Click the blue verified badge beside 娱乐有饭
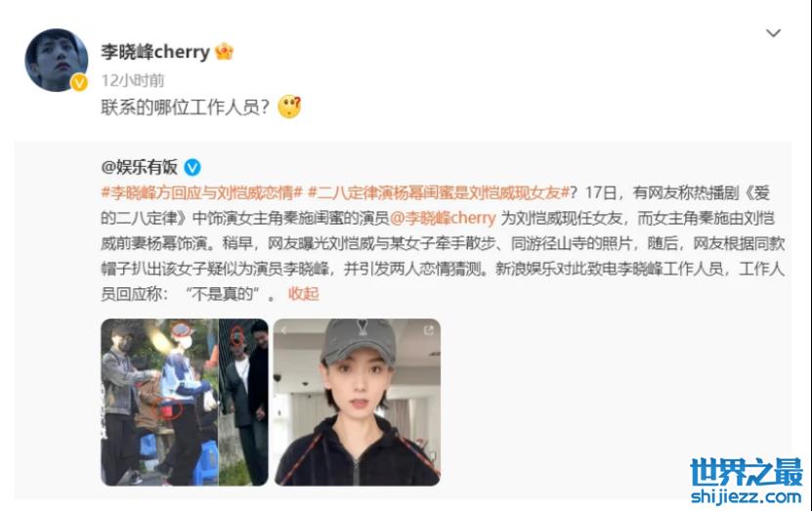The width and height of the screenshot is (812, 511). [x=192, y=167]
